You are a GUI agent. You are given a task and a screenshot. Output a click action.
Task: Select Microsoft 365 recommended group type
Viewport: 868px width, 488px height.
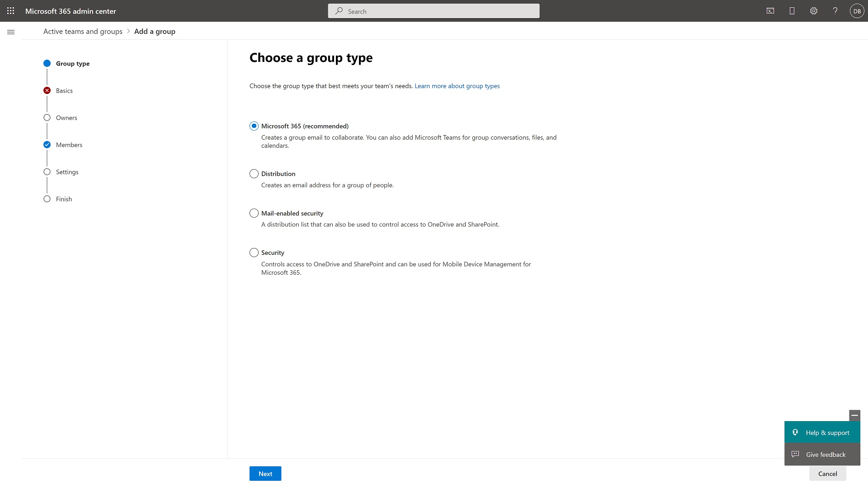tap(253, 126)
